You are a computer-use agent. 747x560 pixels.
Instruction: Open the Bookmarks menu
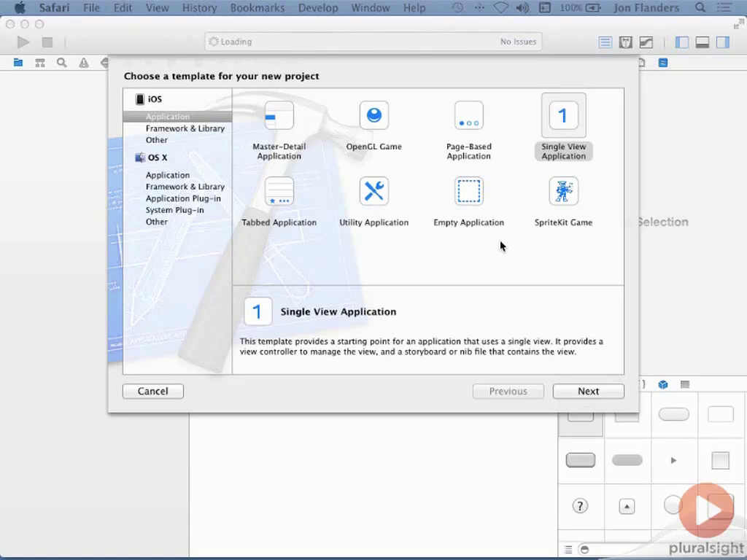258,7
